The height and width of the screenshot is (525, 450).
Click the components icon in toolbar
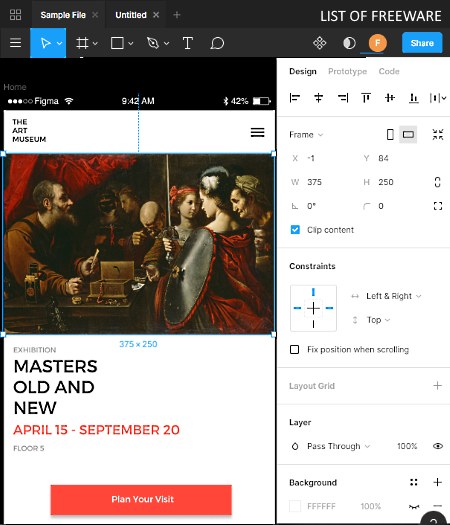click(x=319, y=43)
